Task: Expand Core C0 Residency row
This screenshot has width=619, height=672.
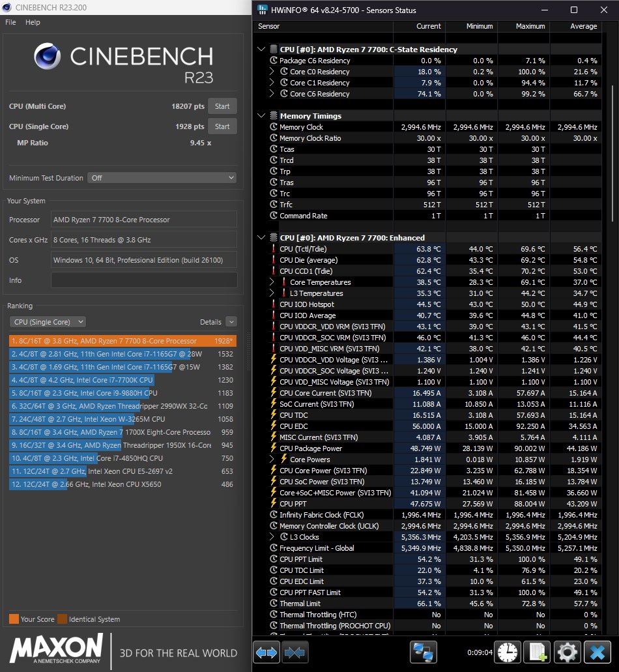Action: pyautogui.click(x=272, y=72)
